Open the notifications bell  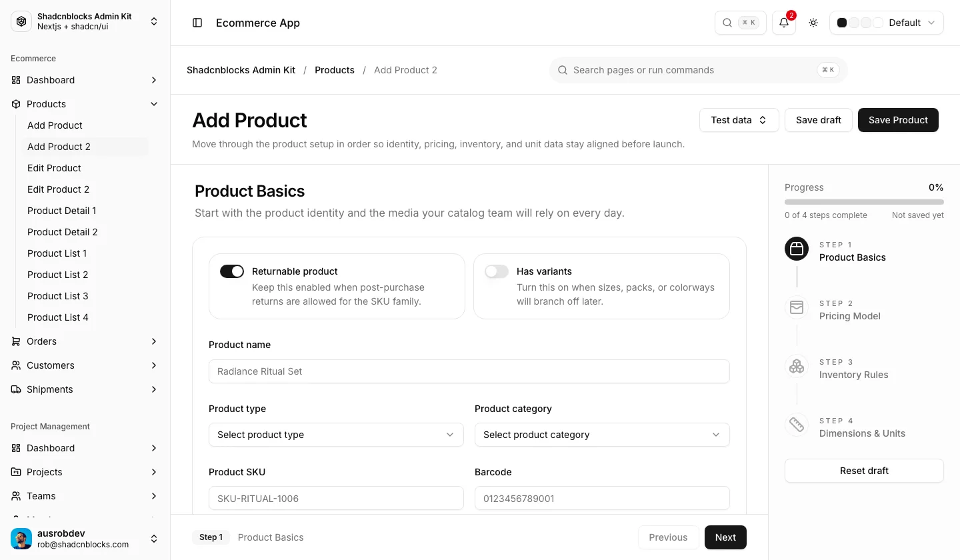point(784,23)
